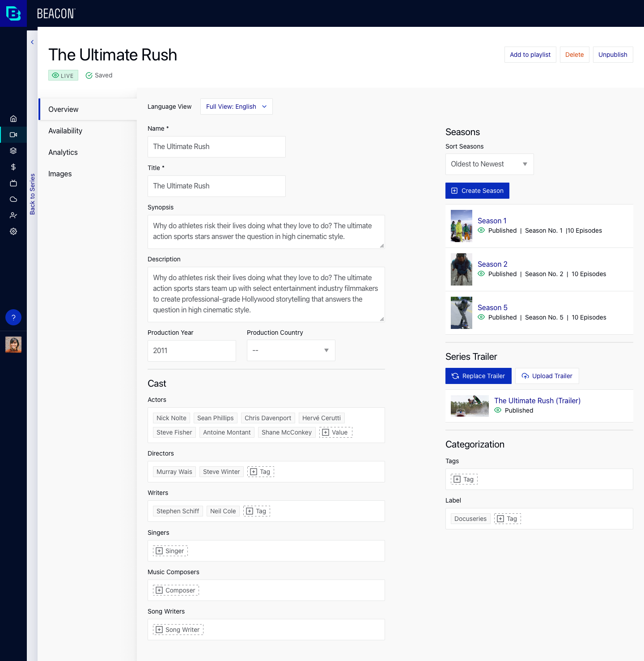644x661 pixels.
Task: Open the cloud icon in sidebar
Action: [13, 199]
